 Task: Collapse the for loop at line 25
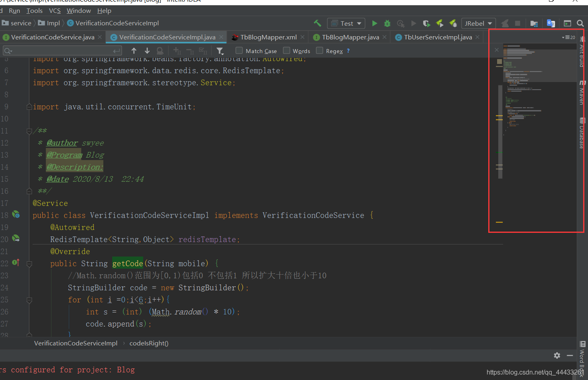29,300
